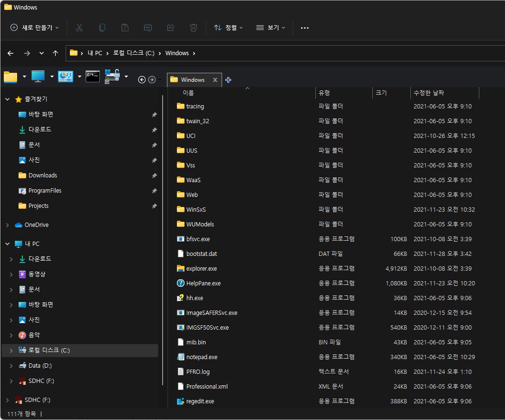Open the three-dots more options menu

click(x=305, y=28)
